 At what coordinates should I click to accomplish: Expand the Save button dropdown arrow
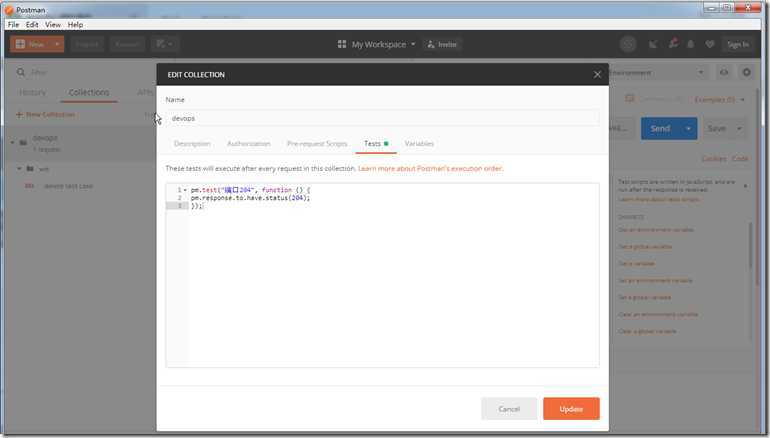point(739,129)
